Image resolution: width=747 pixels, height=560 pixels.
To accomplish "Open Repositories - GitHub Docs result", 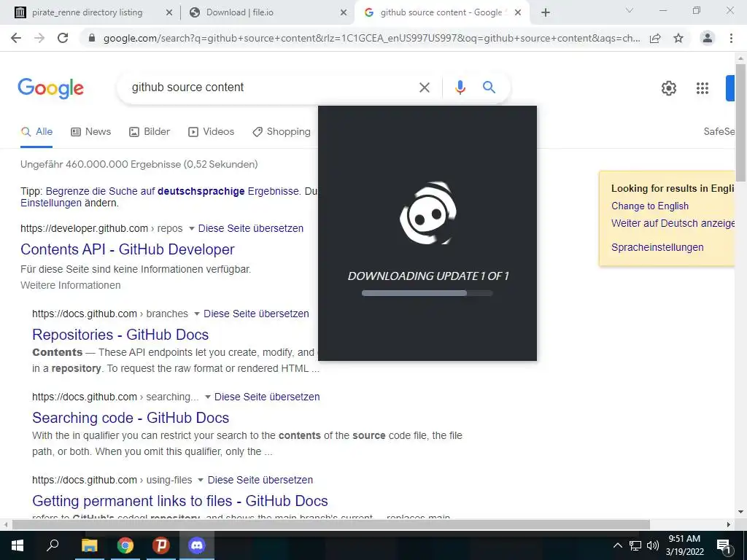I will click(x=120, y=335).
